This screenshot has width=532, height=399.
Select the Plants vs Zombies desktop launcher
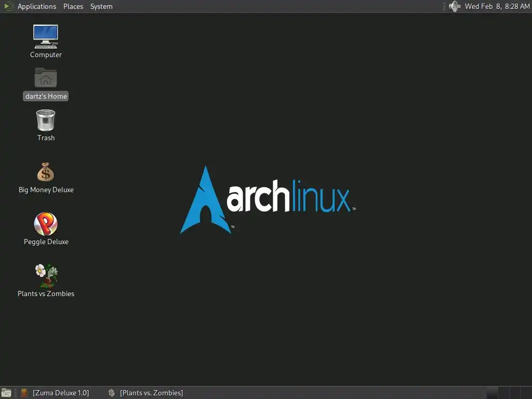(46, 275)
